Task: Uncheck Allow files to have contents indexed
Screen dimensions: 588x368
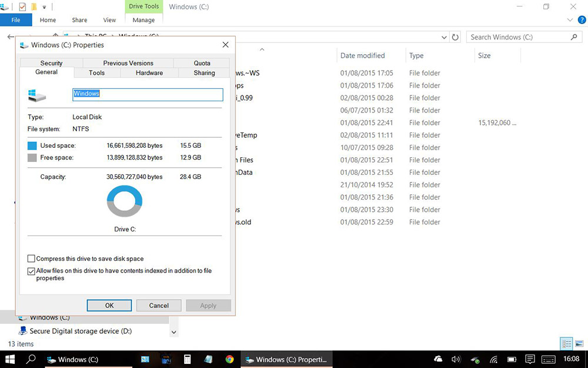Action: pos(31,271)
